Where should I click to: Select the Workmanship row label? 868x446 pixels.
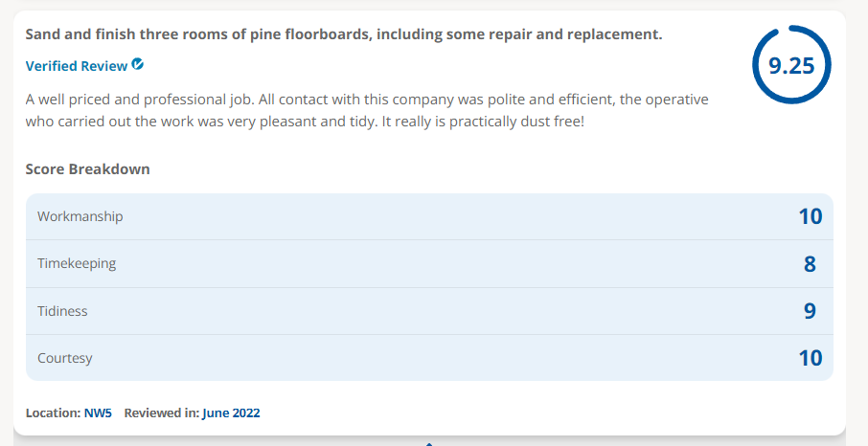click(80, 216)
